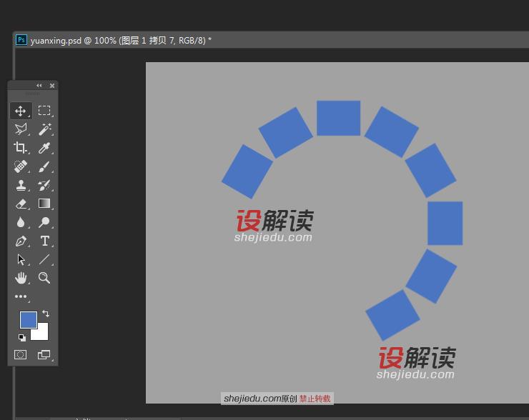The height and width of the screenshot is (420, 529).
Task: Change the screen mode
Action: click(44, 354)
